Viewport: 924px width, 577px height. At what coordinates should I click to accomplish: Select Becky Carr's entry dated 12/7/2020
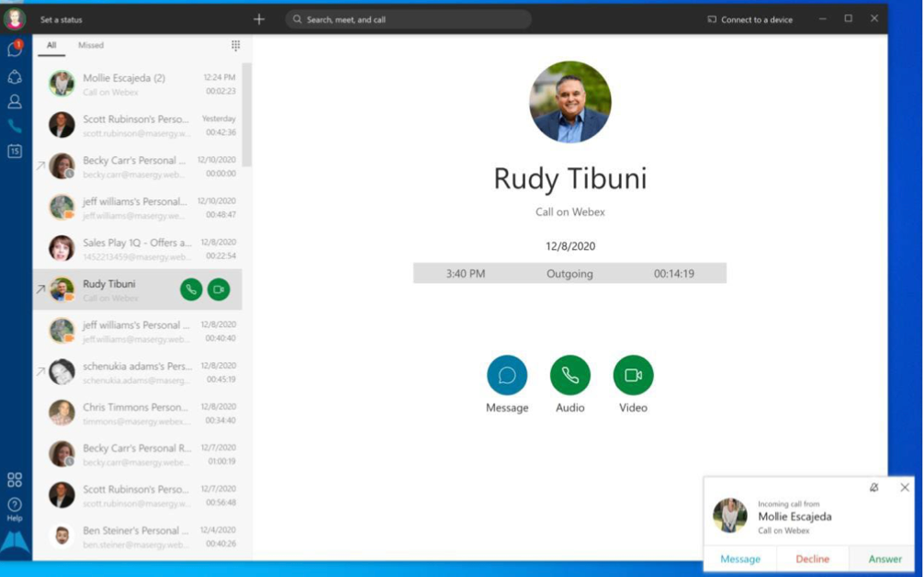(x=137, y=454)
